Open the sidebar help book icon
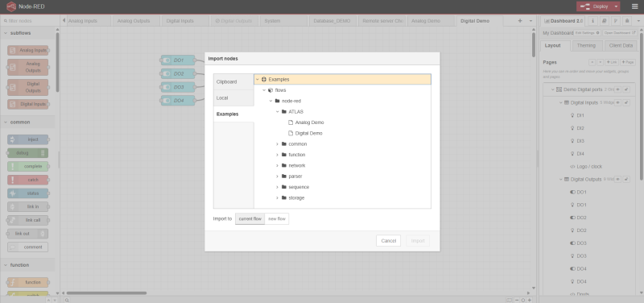Image resolution: width=644 pixels, height=303 pixels. point(604,21)
